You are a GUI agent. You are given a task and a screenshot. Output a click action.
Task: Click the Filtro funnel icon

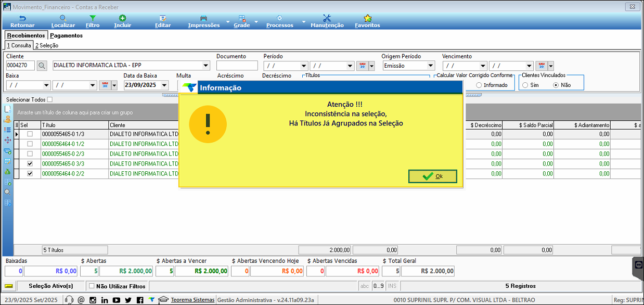pos(93,18)
